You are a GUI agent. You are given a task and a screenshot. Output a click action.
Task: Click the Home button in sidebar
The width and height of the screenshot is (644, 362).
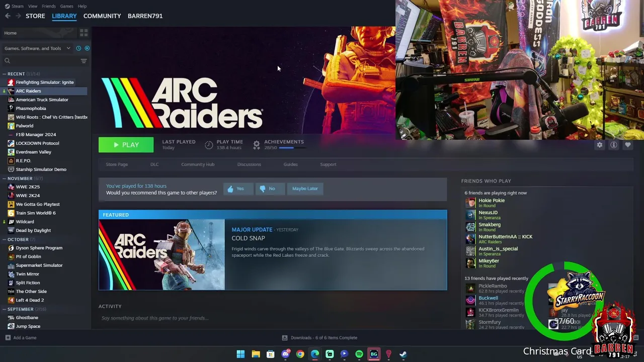(x=10, y=33)
